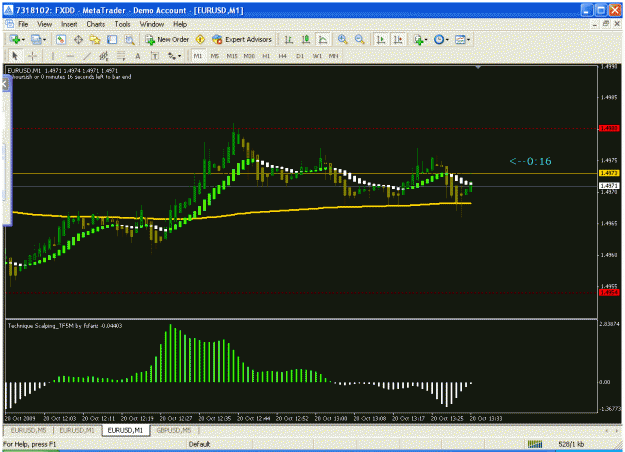
Task: Open the File menu
Action: [x=23, y=24]
